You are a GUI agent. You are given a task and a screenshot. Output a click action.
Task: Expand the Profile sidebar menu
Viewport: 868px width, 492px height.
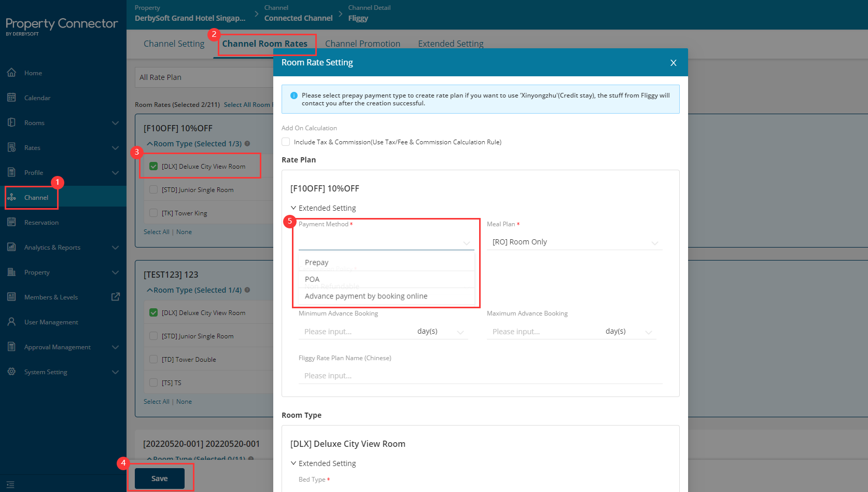point(115,173)
